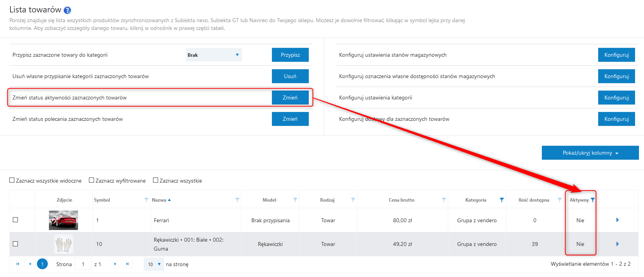Screen dimensions: 644x277
Task: Configure ustawienia stanów magazynowych
Action: pyautogui.click(x=616, y=55)
